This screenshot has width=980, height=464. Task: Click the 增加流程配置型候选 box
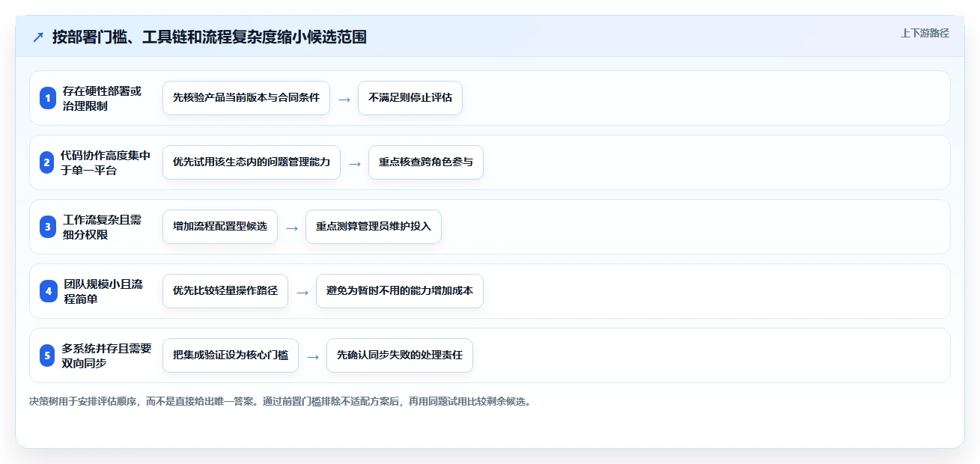tap(220, 227)
